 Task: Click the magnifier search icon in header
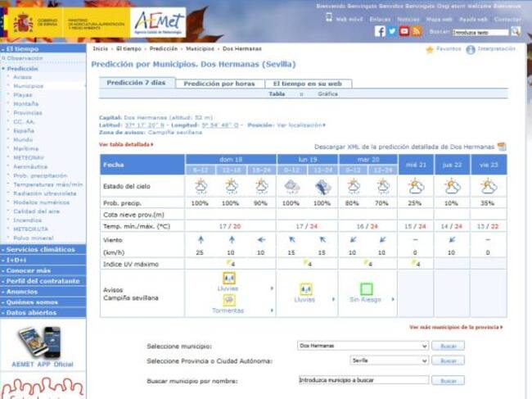point(516,31)
